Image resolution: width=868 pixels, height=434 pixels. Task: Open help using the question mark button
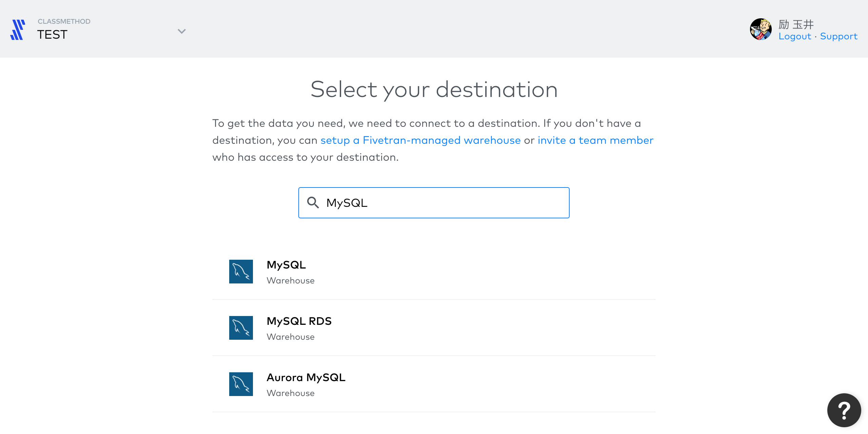844,410
